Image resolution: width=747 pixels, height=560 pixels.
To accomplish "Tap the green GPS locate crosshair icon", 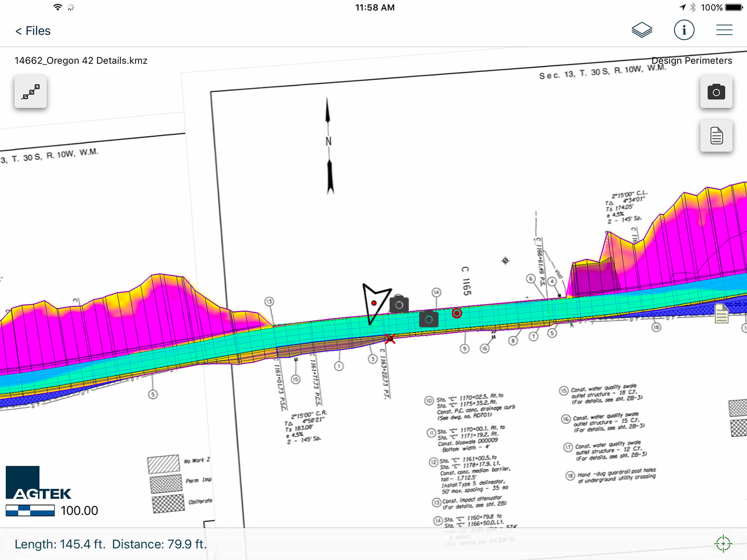I will (723, 544).
